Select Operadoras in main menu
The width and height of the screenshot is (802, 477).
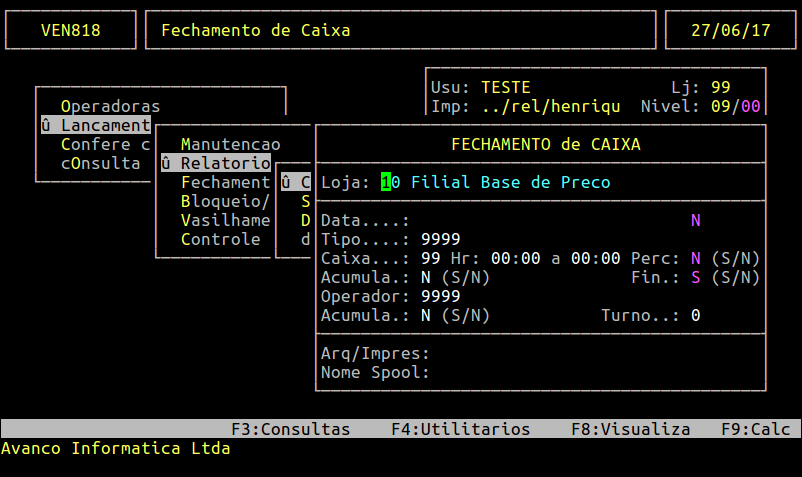110,106
